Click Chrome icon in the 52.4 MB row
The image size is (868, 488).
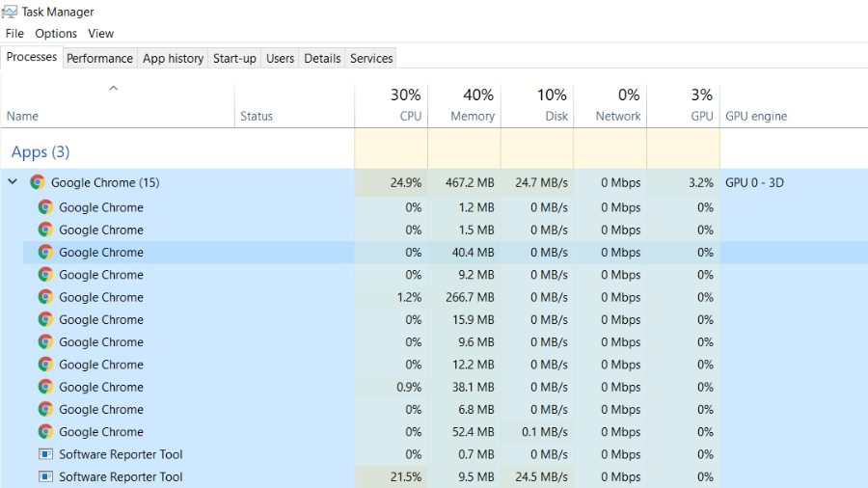(45, 431)
